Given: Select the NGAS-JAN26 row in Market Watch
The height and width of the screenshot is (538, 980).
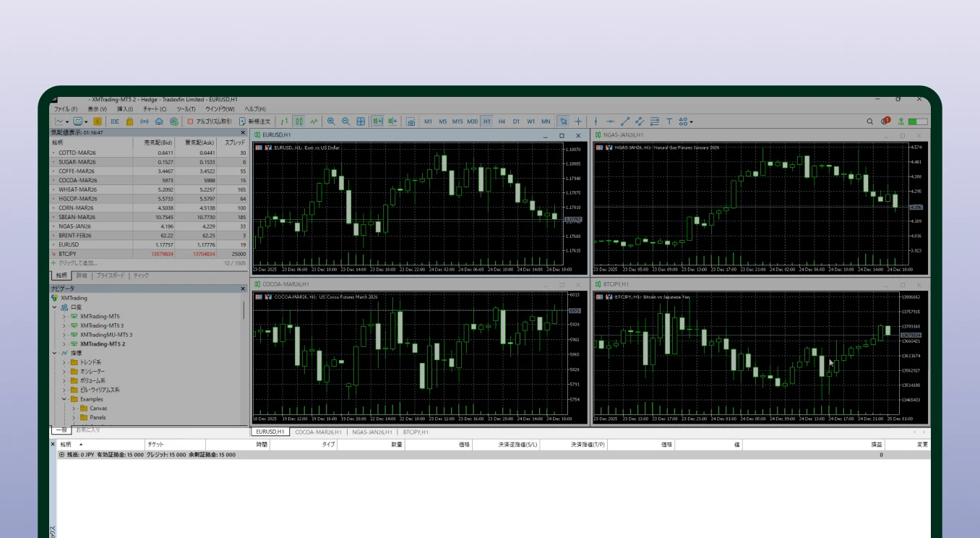Looking at the screenshot, I should pos(74,226).
